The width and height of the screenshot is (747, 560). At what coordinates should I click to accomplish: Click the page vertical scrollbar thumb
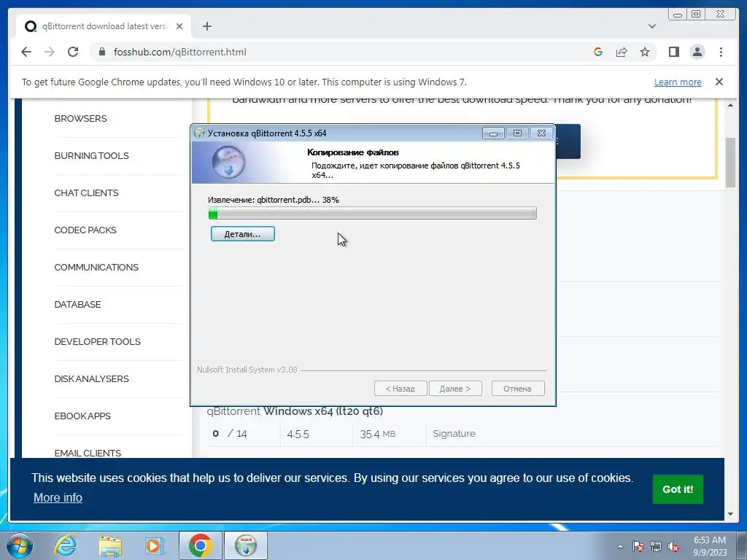pyautogui.click(x=730, y=163)
